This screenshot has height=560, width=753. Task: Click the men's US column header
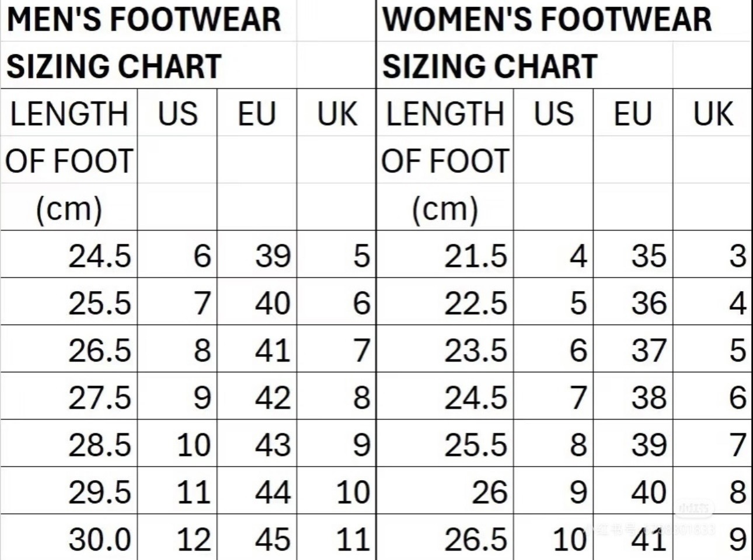click(x=177, y=113)
